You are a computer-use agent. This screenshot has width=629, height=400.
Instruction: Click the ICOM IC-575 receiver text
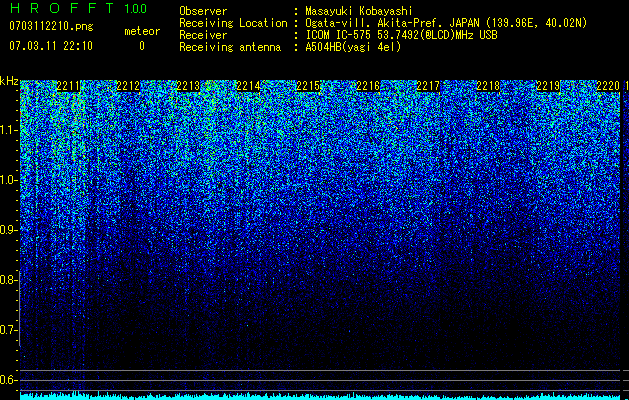tap(401, 35)
